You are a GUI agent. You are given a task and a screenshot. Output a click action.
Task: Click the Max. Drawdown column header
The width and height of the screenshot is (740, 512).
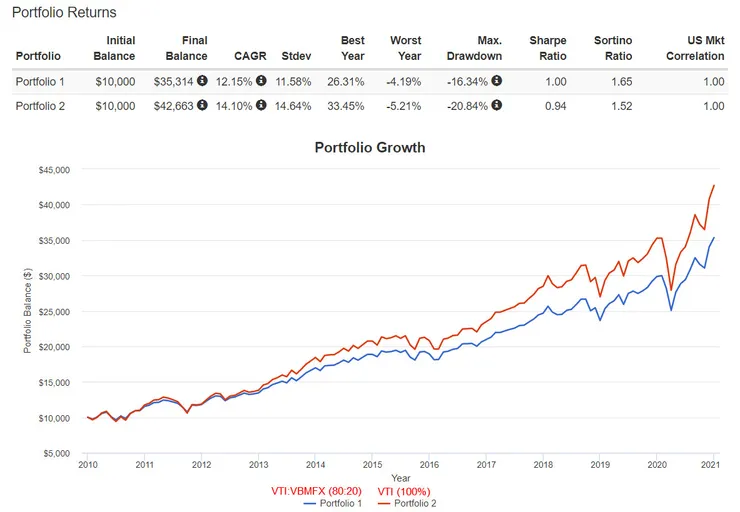pyautogui.click(x=475, y=49)
